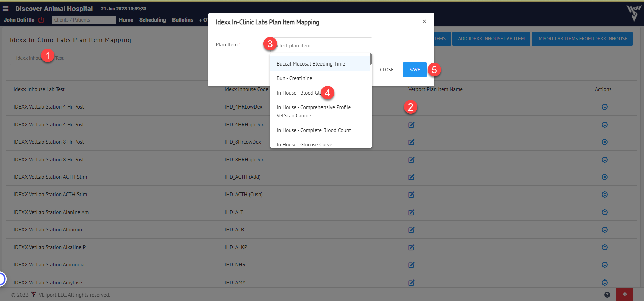Edit mapping for IHD_8HRHighDex row

pos(411,160)
